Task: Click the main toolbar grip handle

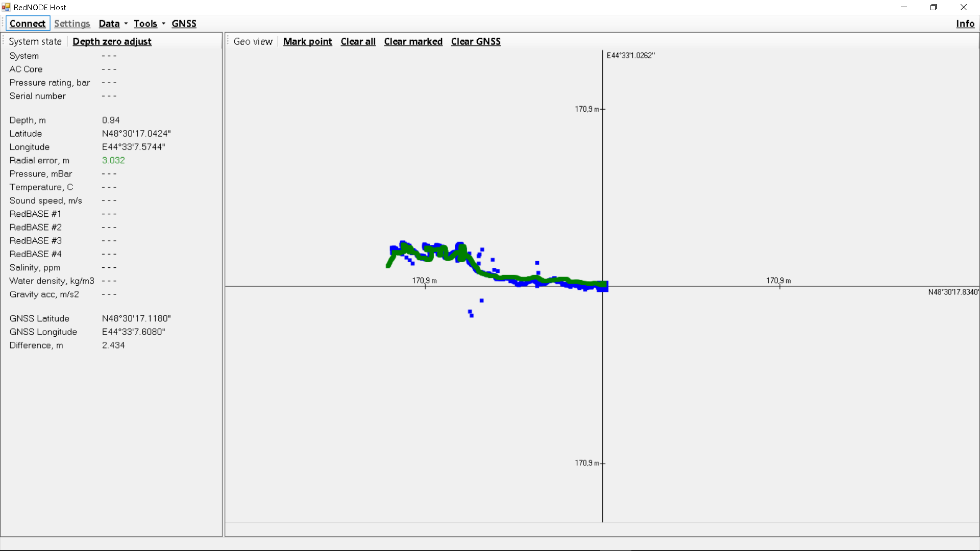Action: (x=3, y=23)
